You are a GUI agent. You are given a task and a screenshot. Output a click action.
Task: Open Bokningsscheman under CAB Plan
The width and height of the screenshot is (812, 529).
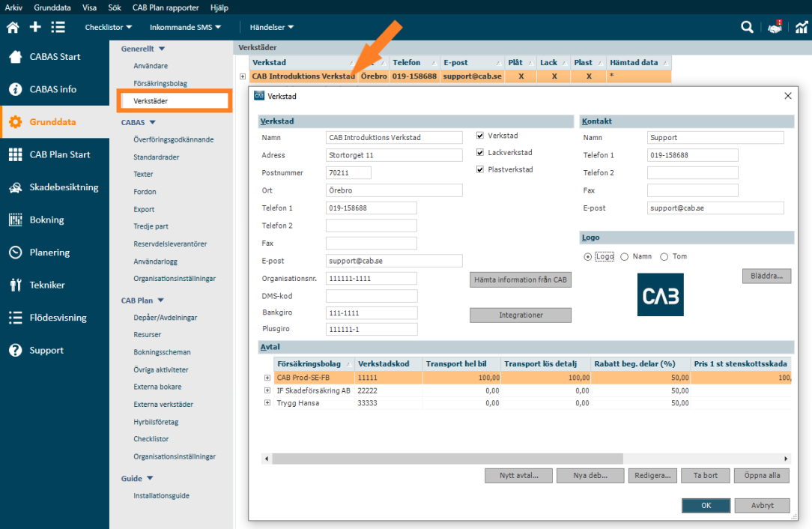[162, 352]
